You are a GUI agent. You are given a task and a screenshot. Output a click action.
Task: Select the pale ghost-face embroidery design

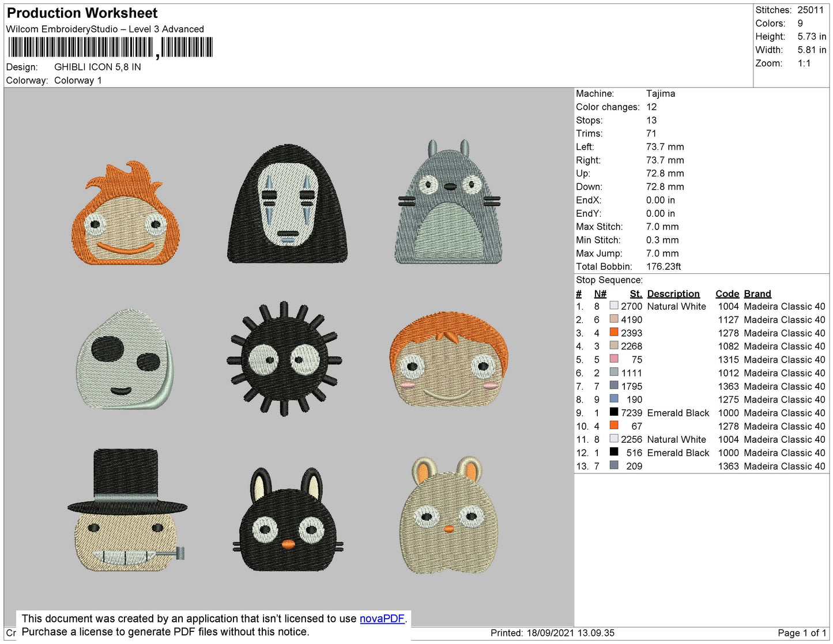click(x=125, y=359)
